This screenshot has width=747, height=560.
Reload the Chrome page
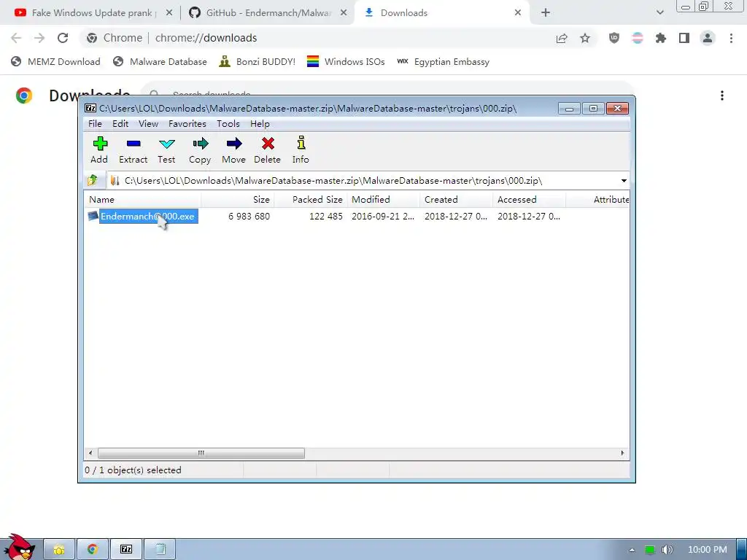(x=63, y=38)
